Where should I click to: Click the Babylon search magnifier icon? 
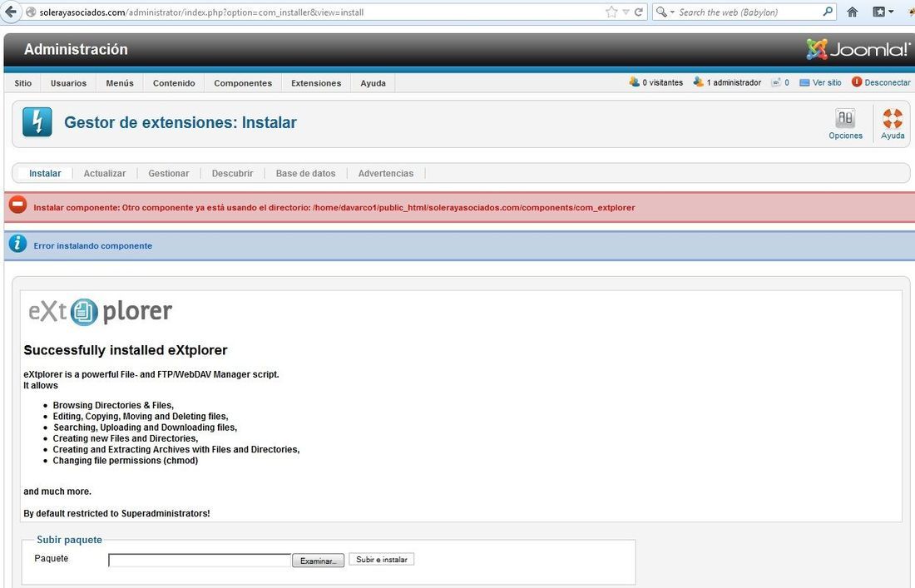click(661, 12)
